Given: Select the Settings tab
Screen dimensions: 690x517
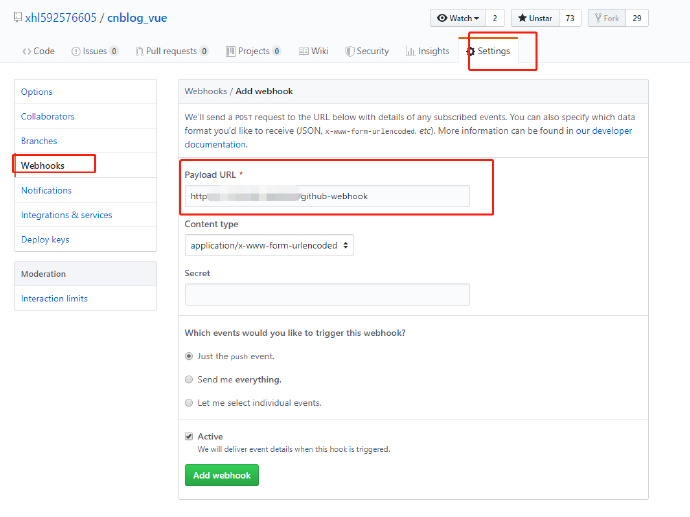Looking at the screenshot, I should [x=488, y=51].
